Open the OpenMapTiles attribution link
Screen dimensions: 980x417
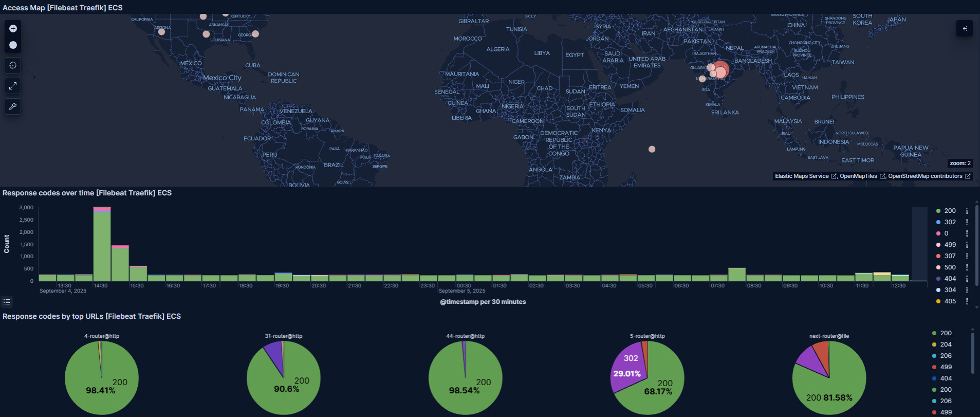[x=858, y=176]
